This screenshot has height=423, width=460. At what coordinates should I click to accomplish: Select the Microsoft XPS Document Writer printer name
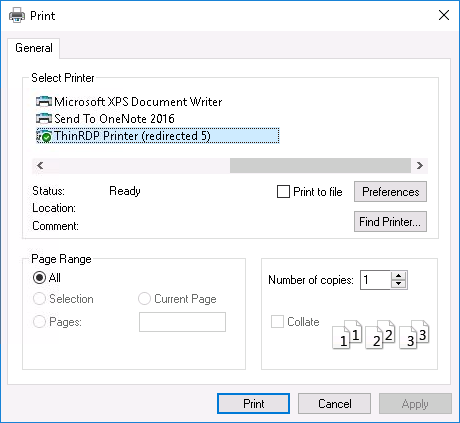(x=138, y=102)
